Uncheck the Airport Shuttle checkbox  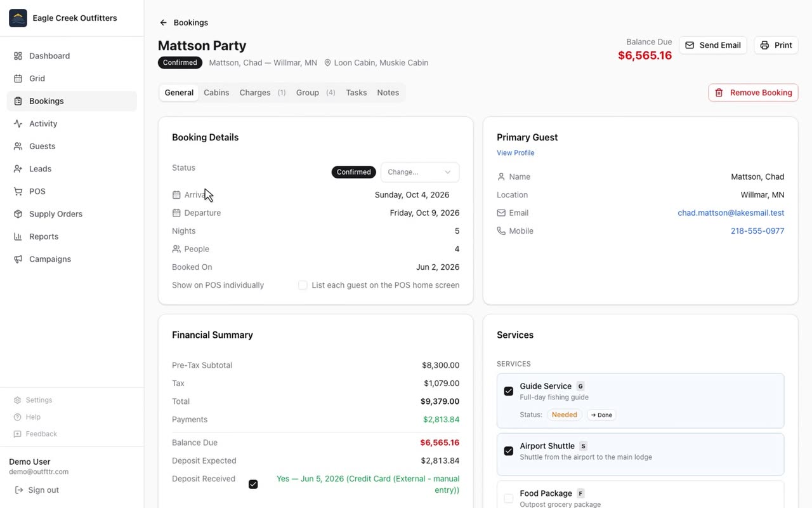[x=508, y=451]
